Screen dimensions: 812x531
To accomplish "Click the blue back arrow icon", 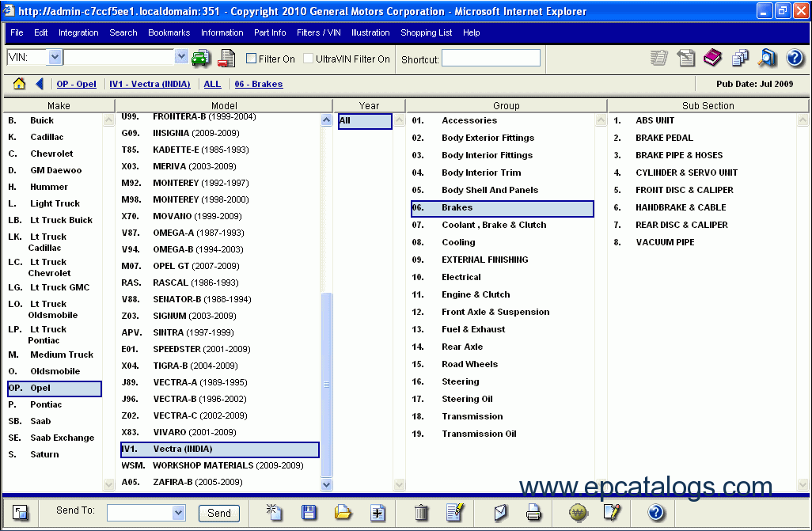I will coord(40,83).
